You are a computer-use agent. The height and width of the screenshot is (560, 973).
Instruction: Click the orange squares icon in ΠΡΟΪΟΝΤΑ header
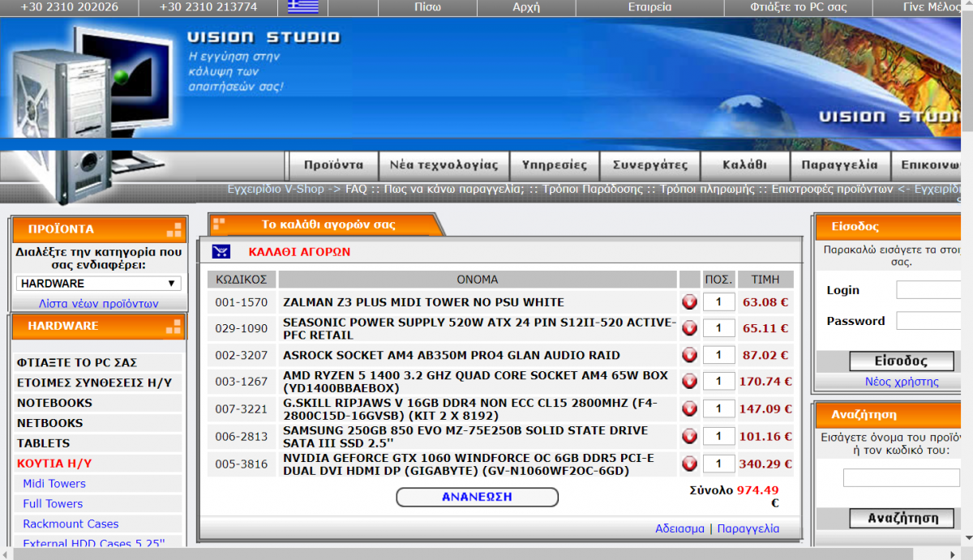click(x=174, y=229)
